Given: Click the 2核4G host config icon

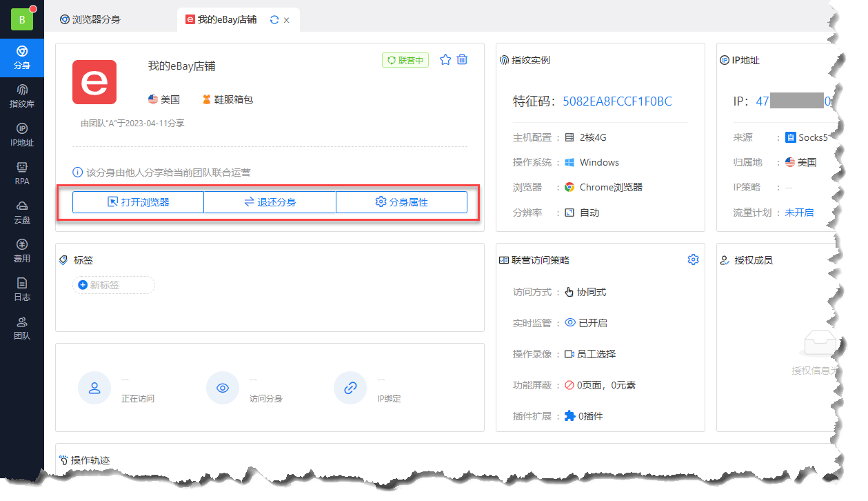Looking at the screenshot, I should (x=569, y=137).
